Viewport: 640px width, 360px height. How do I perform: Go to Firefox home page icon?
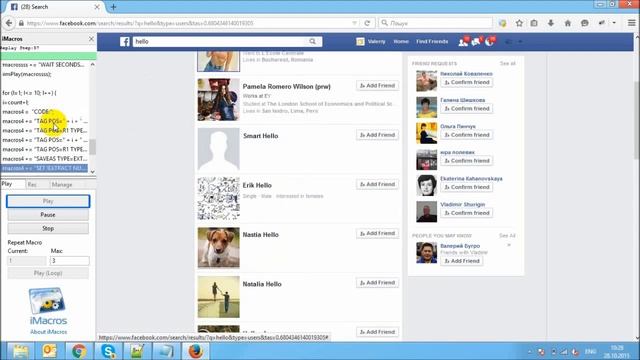(568, 23)
